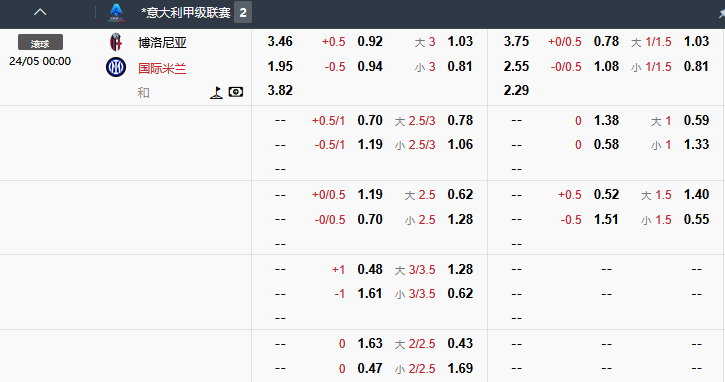
Task: Select level handicap 0 odds 0.58
Action: pos(606,144)
